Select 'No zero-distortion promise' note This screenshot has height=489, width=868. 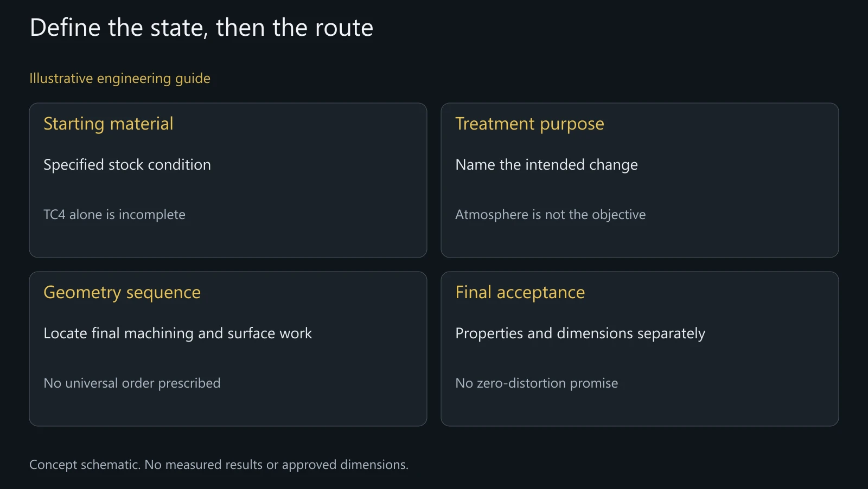[x=537, y=383]
